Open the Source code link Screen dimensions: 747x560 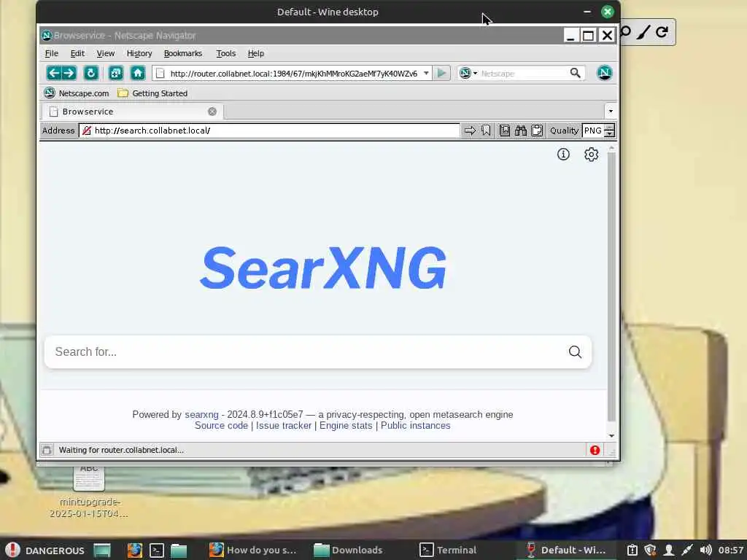click(x=221, y=426)
